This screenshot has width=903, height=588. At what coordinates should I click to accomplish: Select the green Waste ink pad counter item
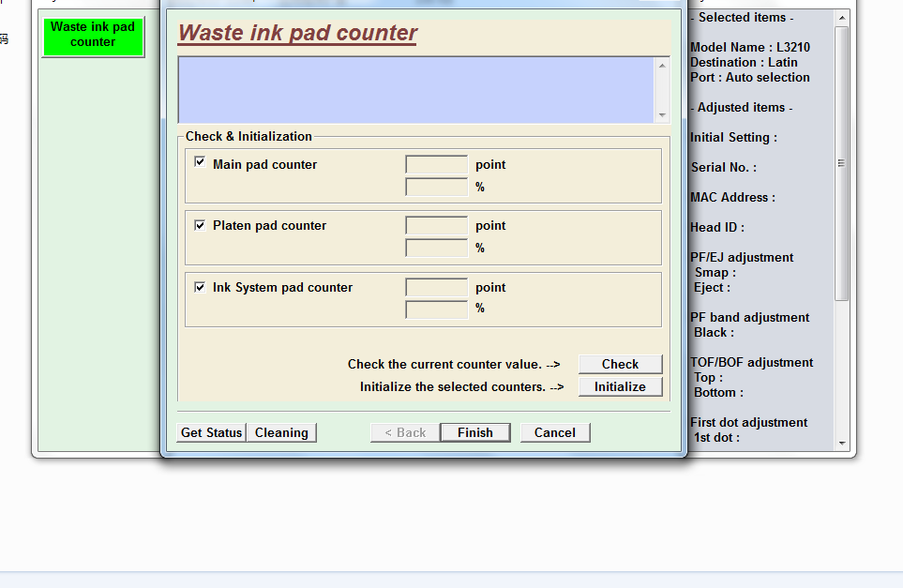pyautogui.click(x=93, y=37)
